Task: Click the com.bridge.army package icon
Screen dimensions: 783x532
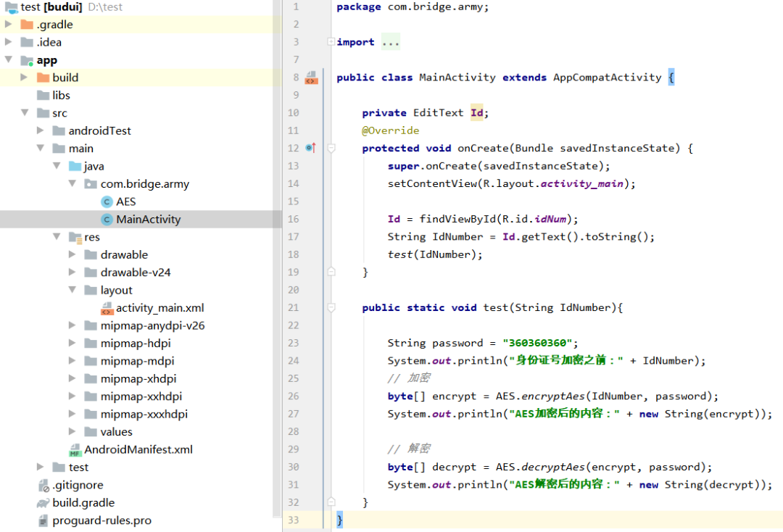Action: tap(91, 184)
